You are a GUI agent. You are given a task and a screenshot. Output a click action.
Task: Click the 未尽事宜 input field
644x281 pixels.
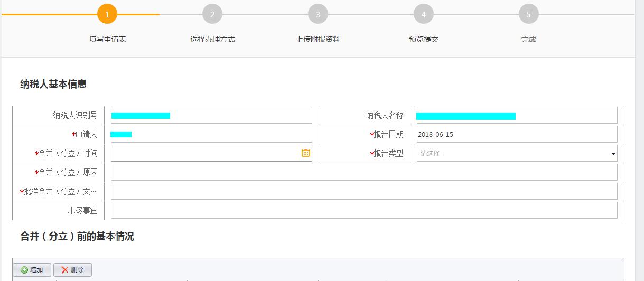[364, 210]
